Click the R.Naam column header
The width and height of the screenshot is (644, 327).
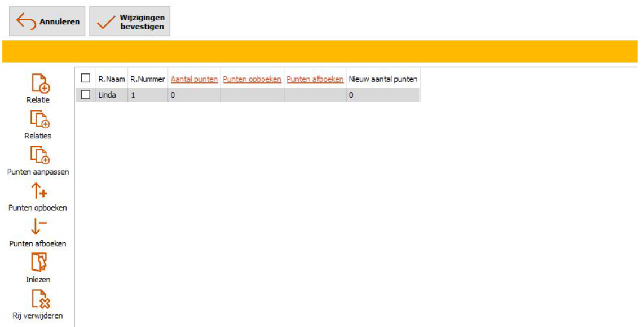112,79
